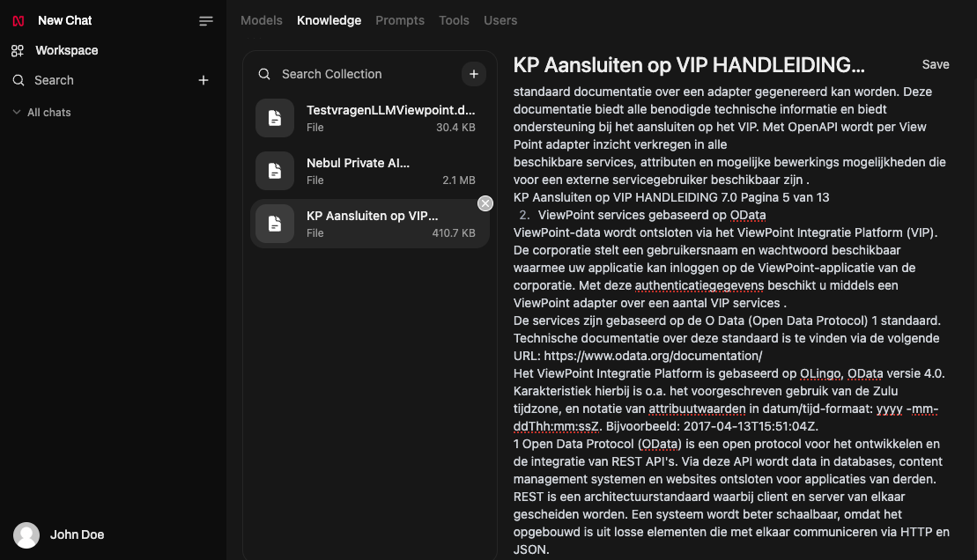Open the Workspace grid icon
977x560 pixels.
[18, 50]
